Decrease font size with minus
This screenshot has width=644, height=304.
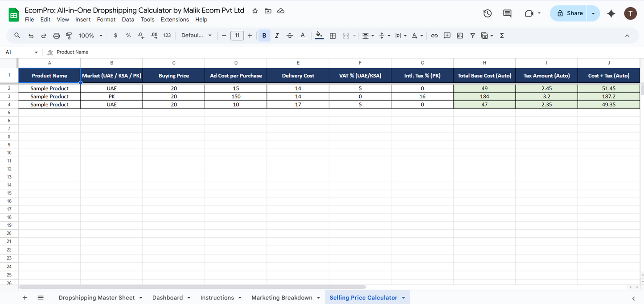click(224, 36)
